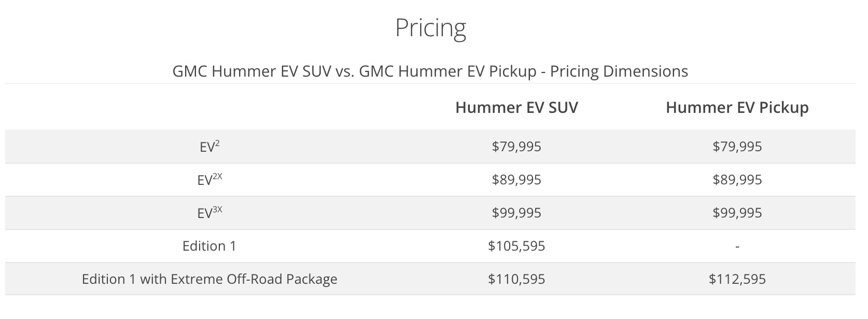Click the Pickup price for the EV2 trim
Screen dimensions: 868x319
(x=737, y=147)
